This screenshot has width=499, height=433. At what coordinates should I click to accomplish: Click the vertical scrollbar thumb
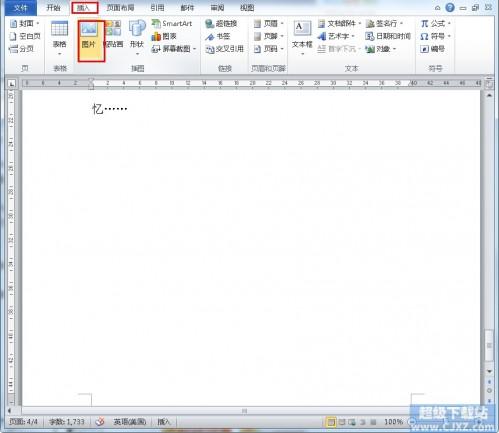[x=489, y=345]
